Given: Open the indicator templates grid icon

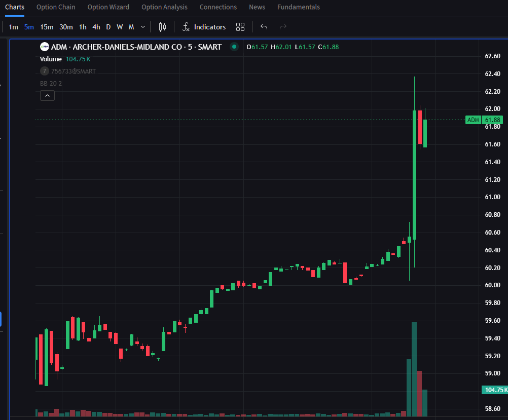Looking at the screenshot, I should 240,27.
